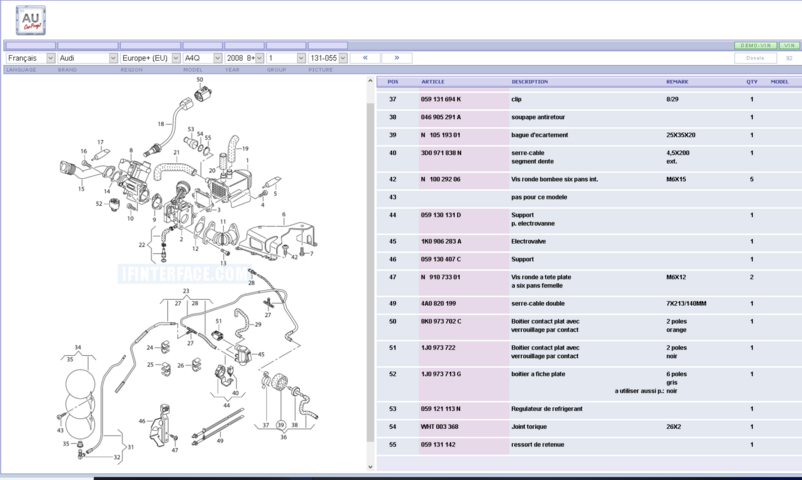Click remark '26X2'
This screenshot has height=480, width=802.
coord(674,427)
